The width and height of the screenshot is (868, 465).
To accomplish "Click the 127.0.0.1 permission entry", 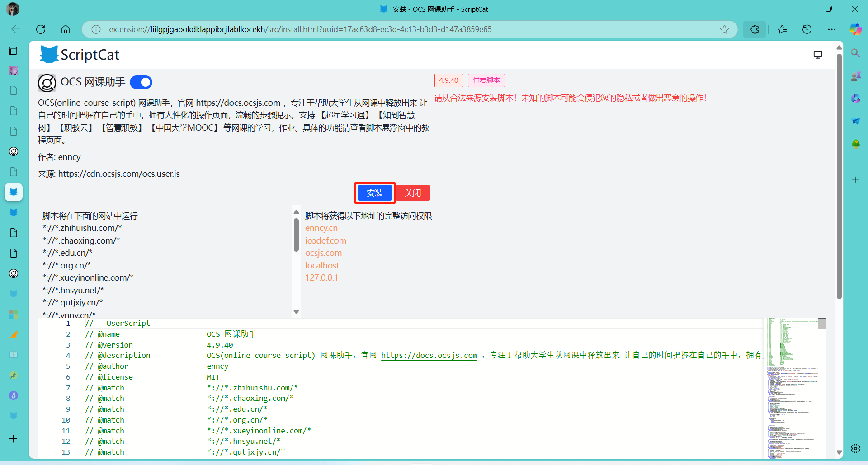I will pyautogui.click(x=321, y=277).
